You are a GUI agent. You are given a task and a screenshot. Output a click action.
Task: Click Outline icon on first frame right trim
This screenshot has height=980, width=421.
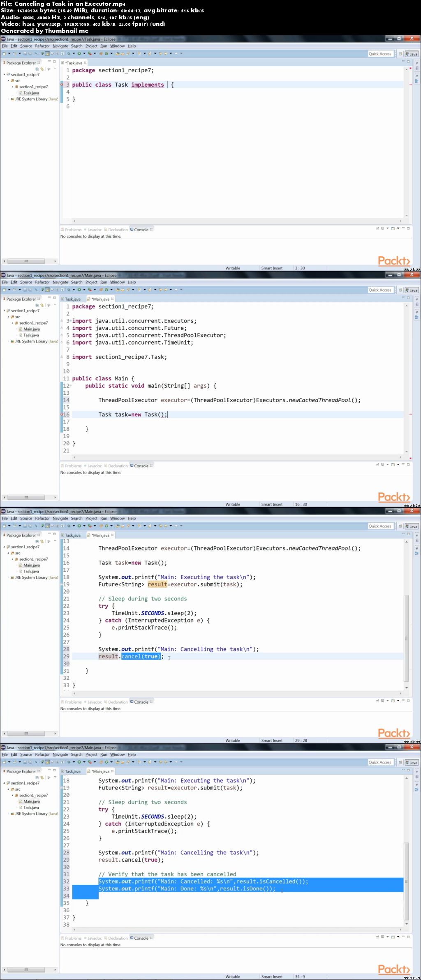417,81
